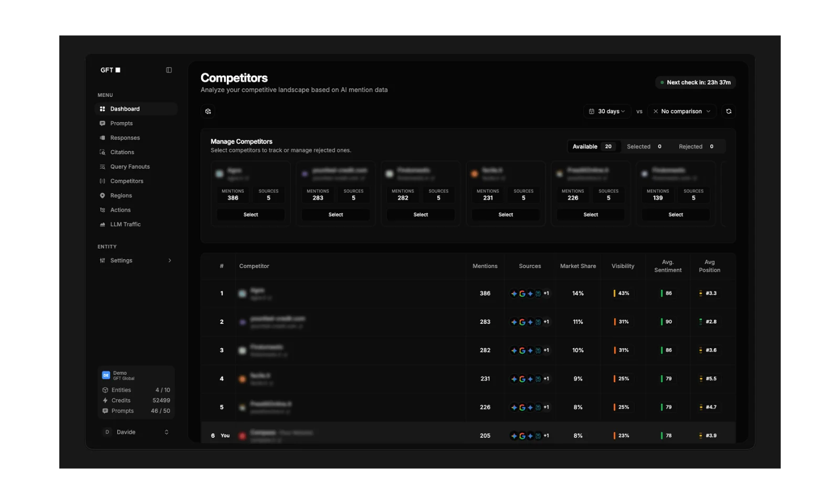This screenshot has height=504, width=840.
Task: Click the Regions pin icon
Action: tap(102, 195)
